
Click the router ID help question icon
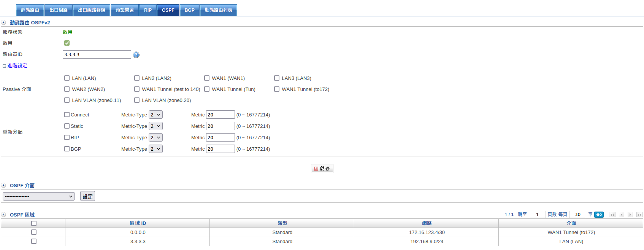click(136, 55)
